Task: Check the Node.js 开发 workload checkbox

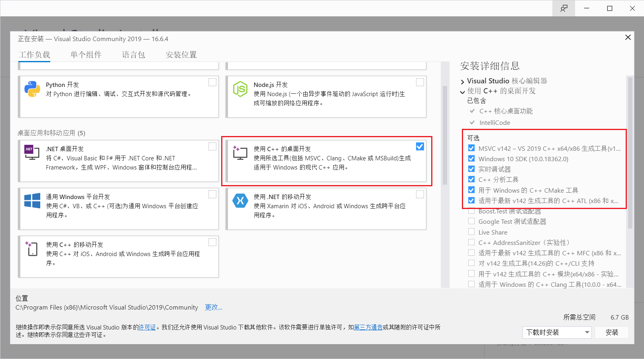Action: (420, 82)
